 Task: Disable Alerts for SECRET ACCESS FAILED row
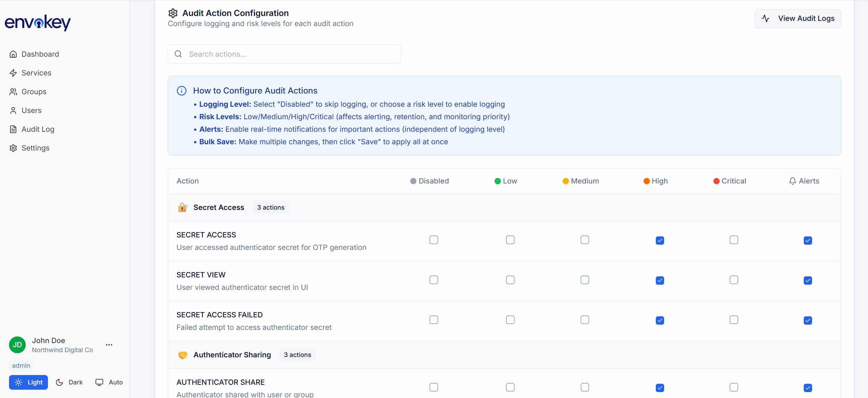(x=808, y=320)
